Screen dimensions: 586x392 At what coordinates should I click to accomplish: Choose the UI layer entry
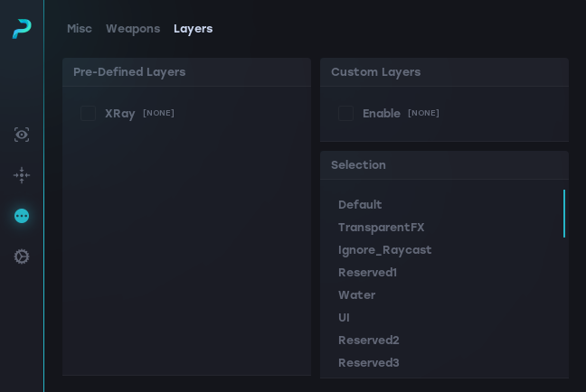click(x=344, y=318)
